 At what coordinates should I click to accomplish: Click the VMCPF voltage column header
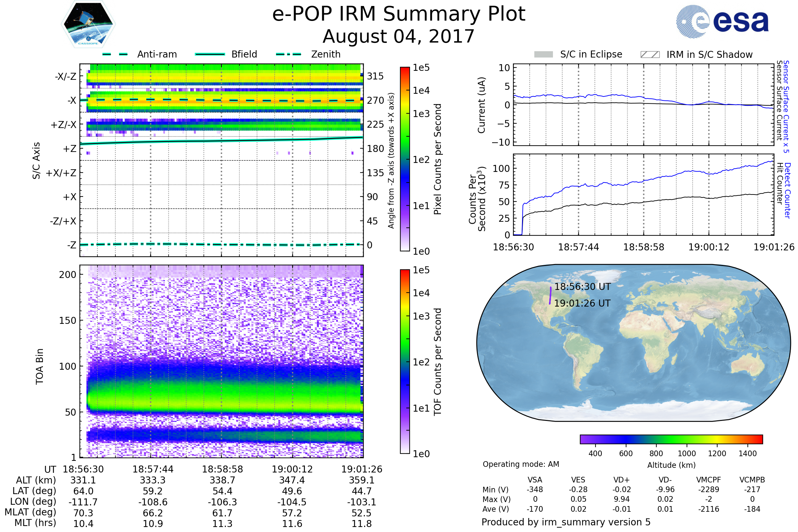pos(709,480)
